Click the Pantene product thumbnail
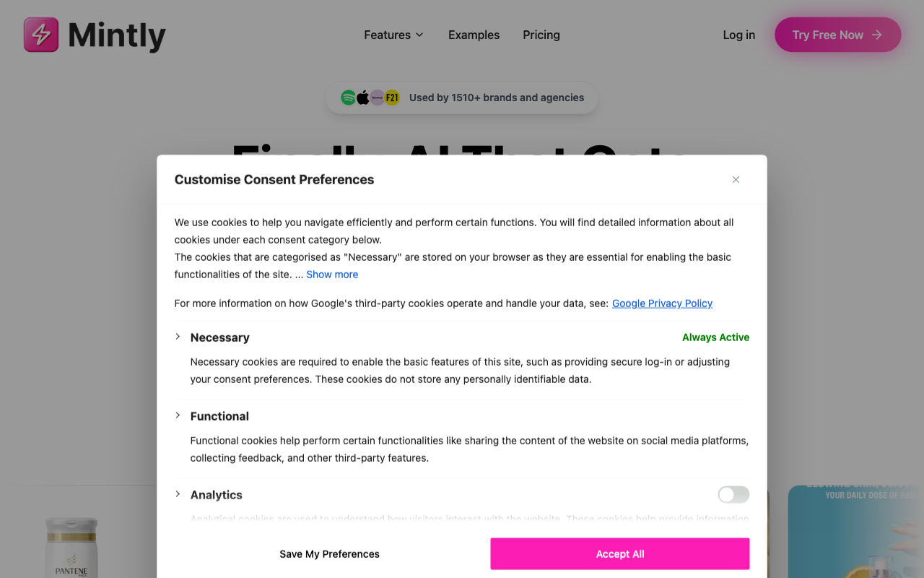 click(71, 547)
